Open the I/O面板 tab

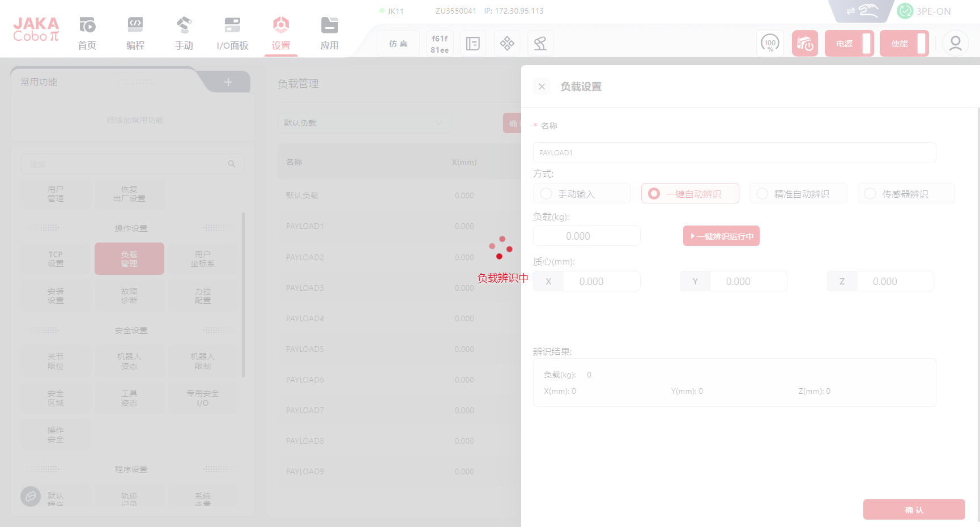coord(232,33)
